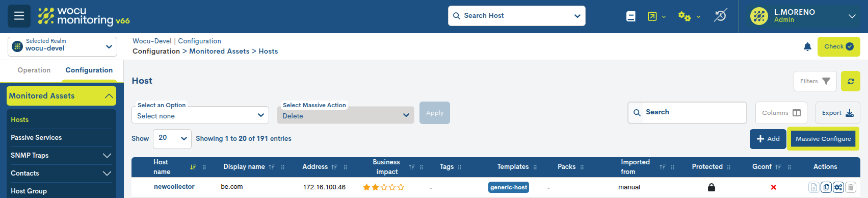
Task: Click the Configuration breadcrumb link
Action: (x=156, y=51)
